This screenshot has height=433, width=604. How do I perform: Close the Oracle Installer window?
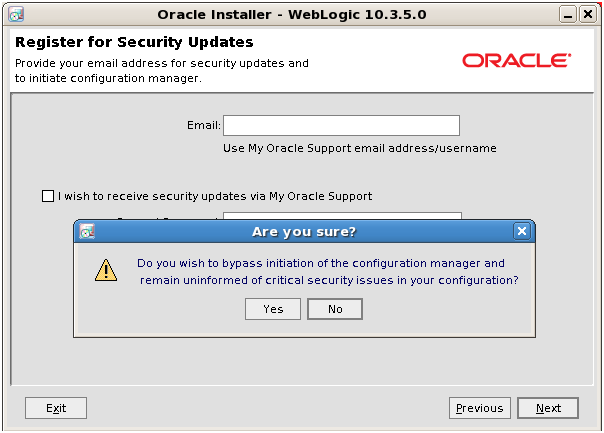[588, 15]
